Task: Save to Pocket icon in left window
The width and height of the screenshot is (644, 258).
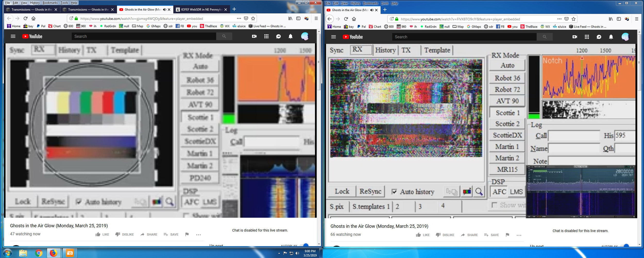Action: (x=246, y=18)
